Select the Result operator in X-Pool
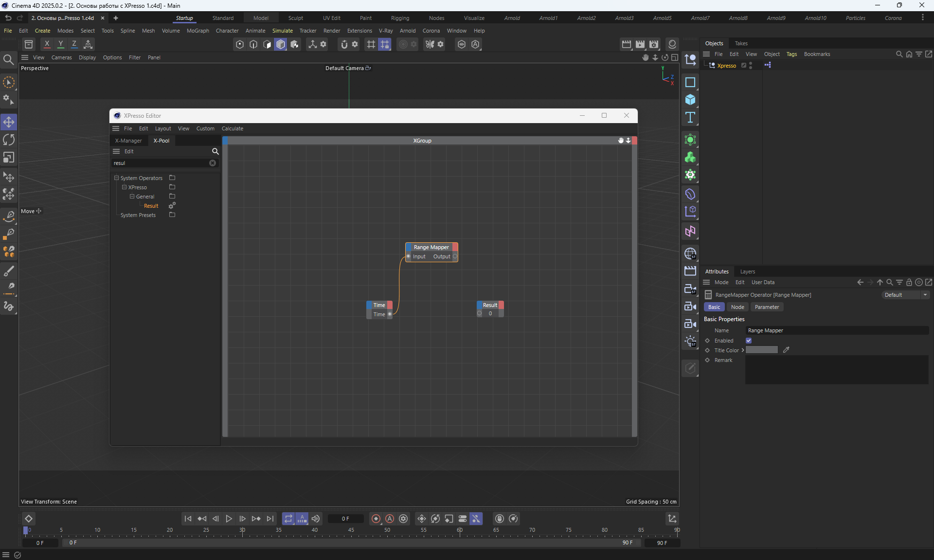934x560 pixels. tap(151, 206)
